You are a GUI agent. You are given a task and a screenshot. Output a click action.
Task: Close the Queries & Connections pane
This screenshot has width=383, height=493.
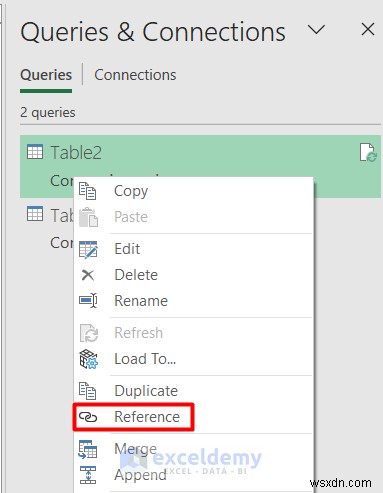point(368,29)
